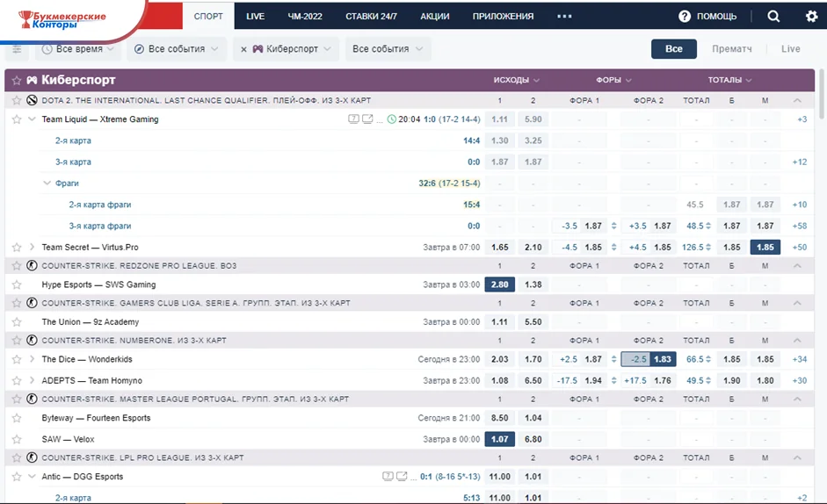Show +34 more markets for The Dice
This screenshot has width=827, height=504.
pyautogui.click(x=800, y=359)
